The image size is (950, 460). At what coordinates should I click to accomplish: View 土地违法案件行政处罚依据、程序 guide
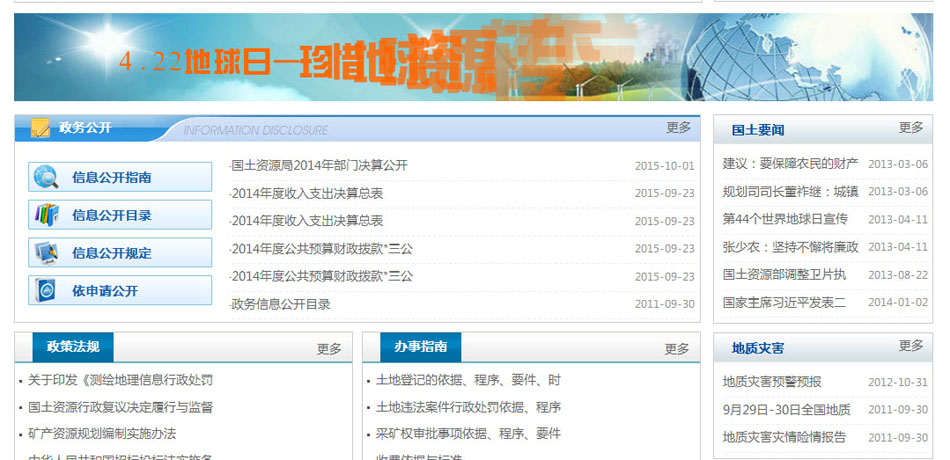tap(468, 408)
